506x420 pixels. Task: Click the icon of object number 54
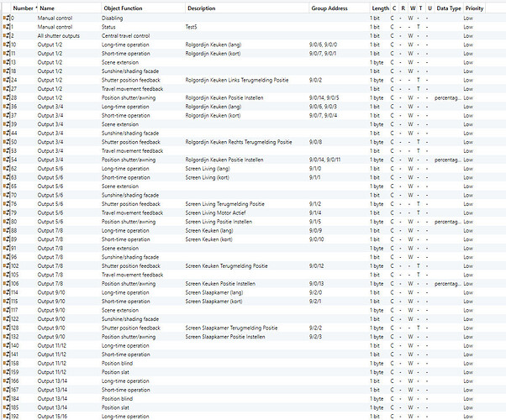point(6,160)
